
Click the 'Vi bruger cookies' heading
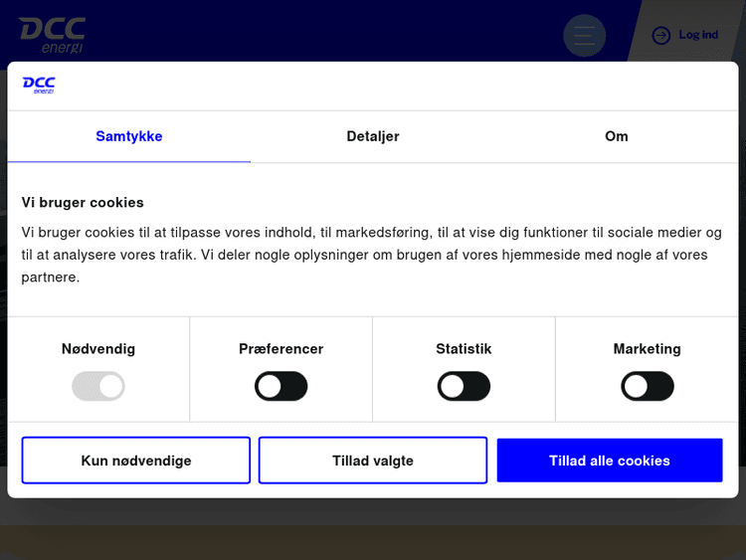83,202
